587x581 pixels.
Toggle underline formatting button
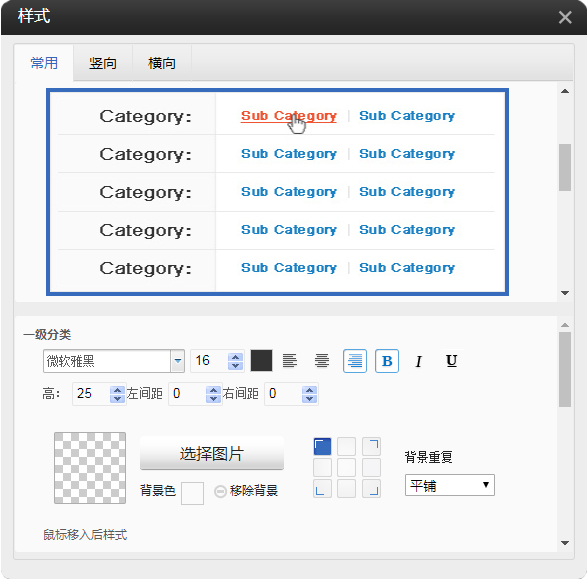point(451,361)
